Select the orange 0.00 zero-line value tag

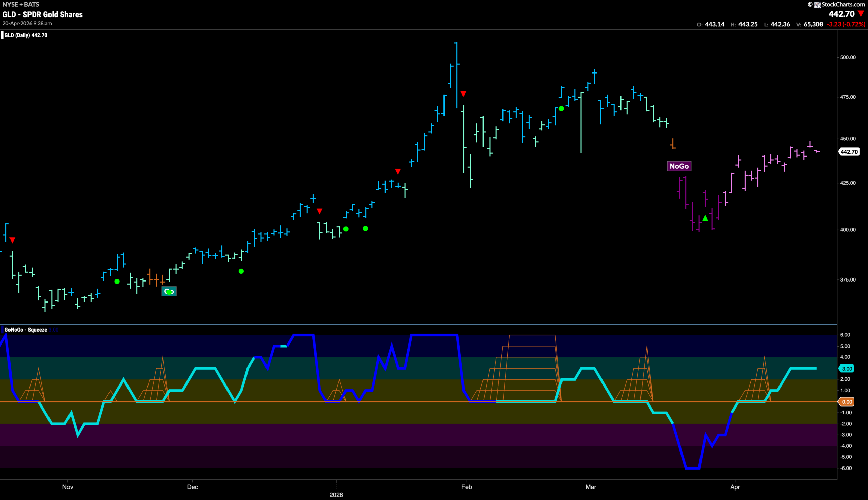point(846,402)
